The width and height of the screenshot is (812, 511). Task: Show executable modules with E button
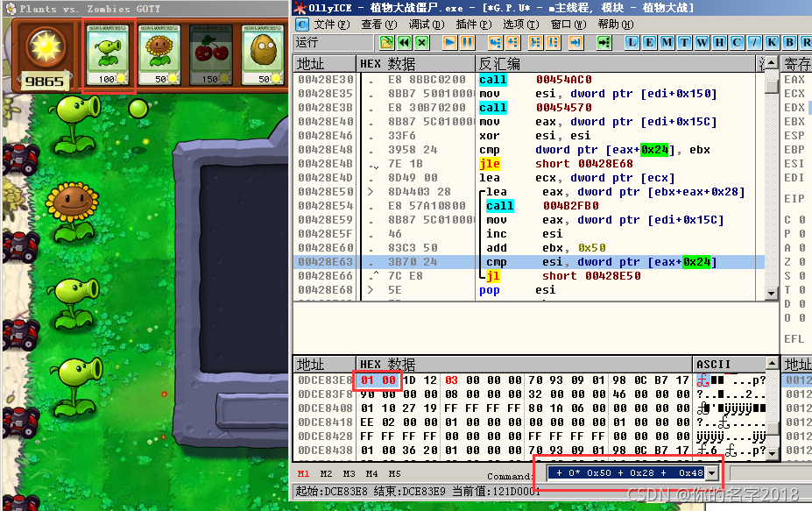pos(649,42)
